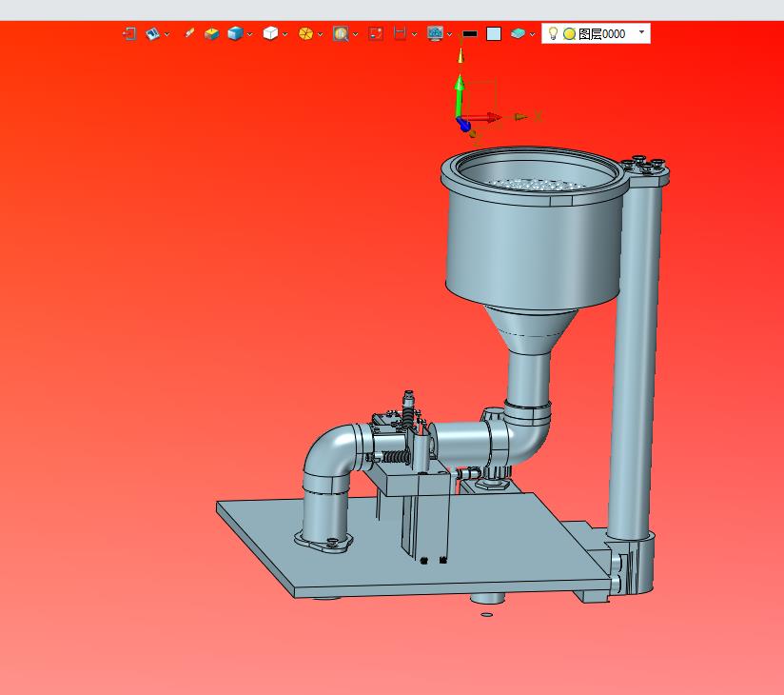Click the blue shaded cube display icon
This screenshot has width=784, height=695.
click(x=235, y=33)
